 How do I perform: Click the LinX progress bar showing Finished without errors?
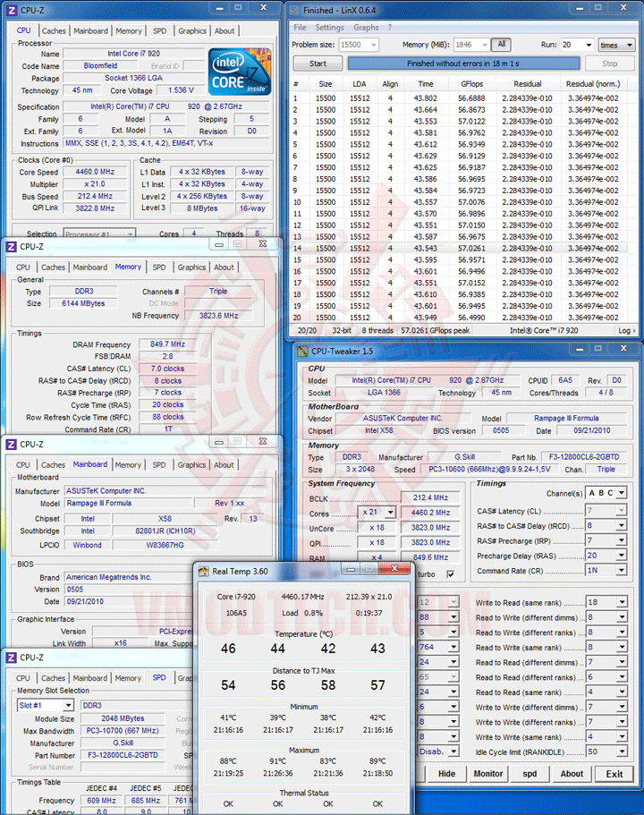coord(463,64)
